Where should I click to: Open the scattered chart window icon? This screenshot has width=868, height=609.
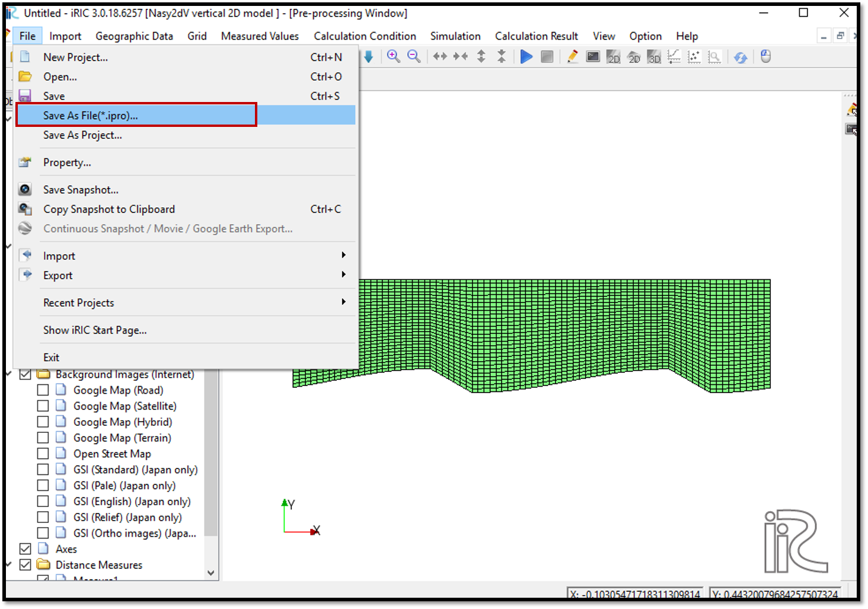tap(694, 57)
